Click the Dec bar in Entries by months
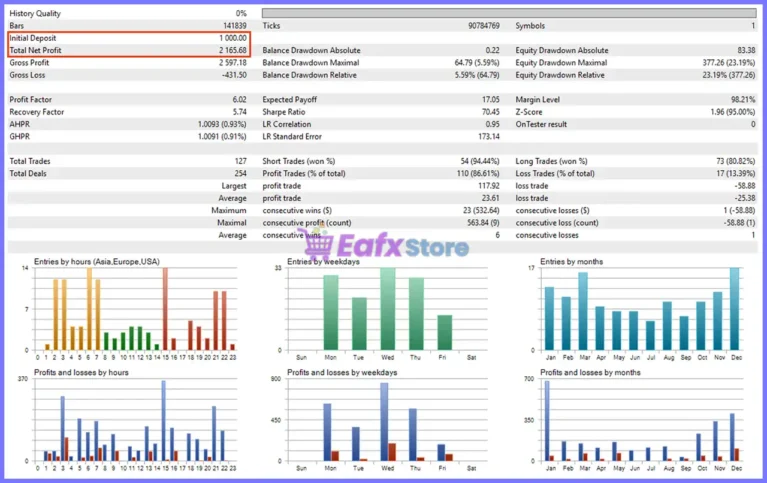 coord(735,309)
